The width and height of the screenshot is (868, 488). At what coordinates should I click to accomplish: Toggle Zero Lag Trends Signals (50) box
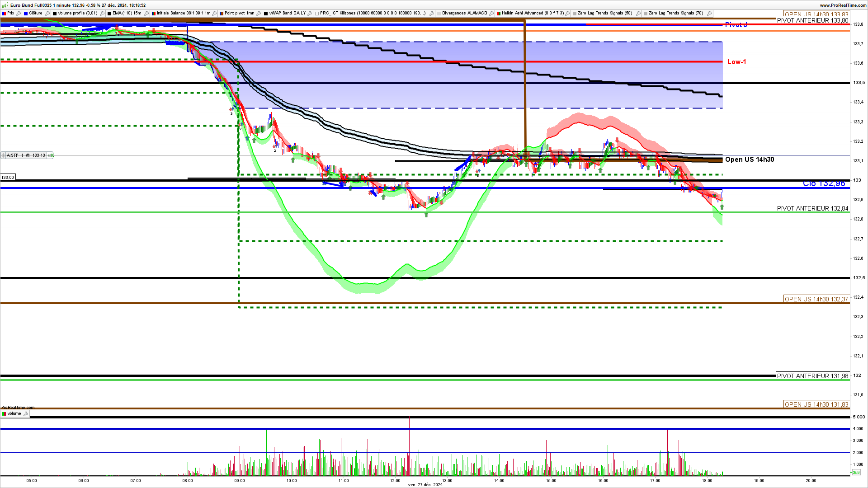tap(575, 14)
